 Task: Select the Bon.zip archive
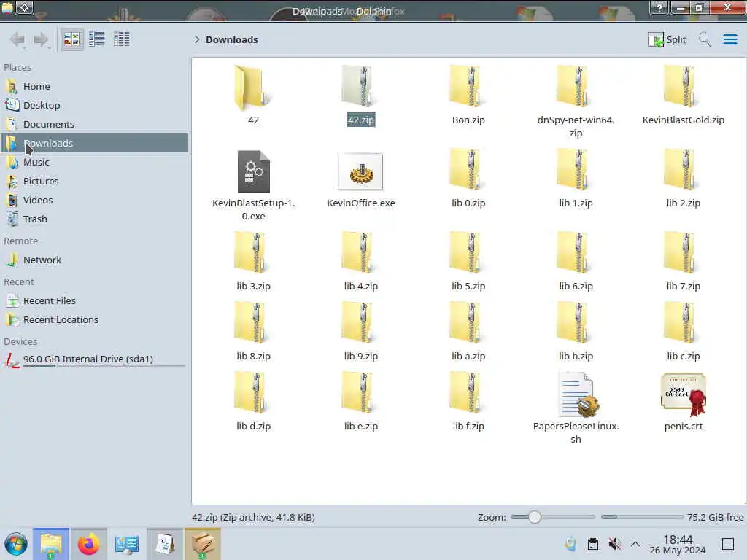point(468,96)
